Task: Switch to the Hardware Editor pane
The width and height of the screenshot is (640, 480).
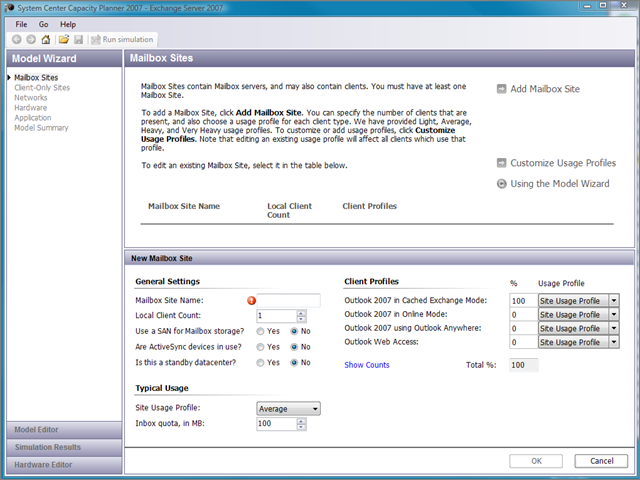Action: pyautogui.click(x=64, y=465)
